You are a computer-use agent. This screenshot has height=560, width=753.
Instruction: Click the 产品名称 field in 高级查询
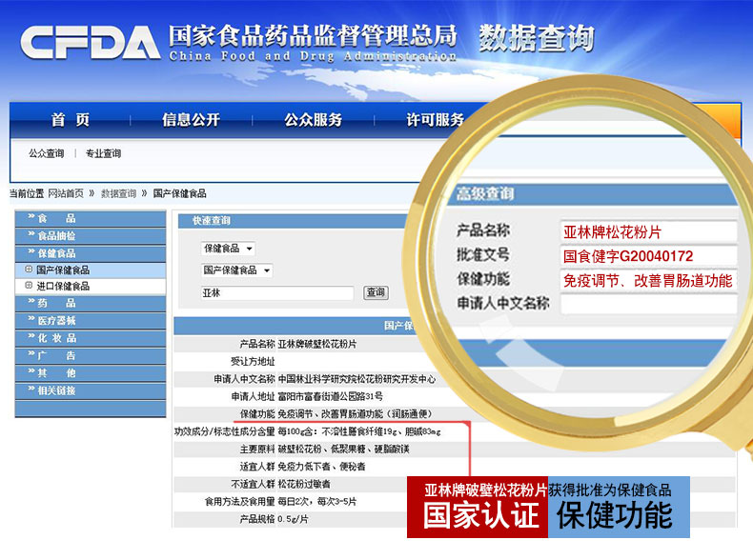(x=648, y=232)
